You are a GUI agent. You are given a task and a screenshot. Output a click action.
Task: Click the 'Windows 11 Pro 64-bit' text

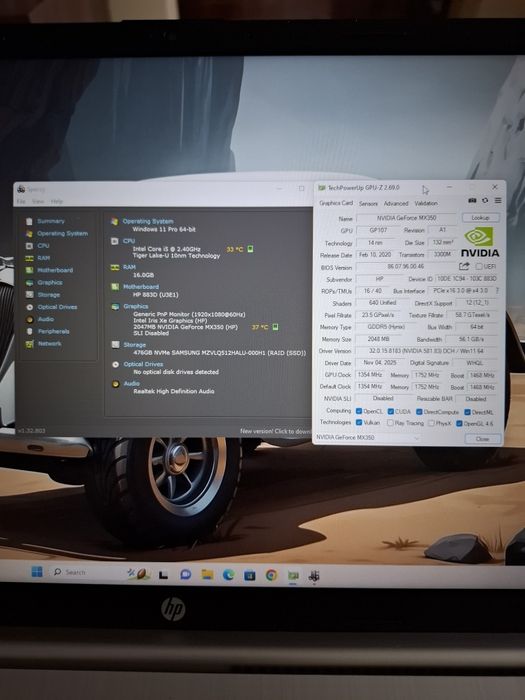(164, 229)
